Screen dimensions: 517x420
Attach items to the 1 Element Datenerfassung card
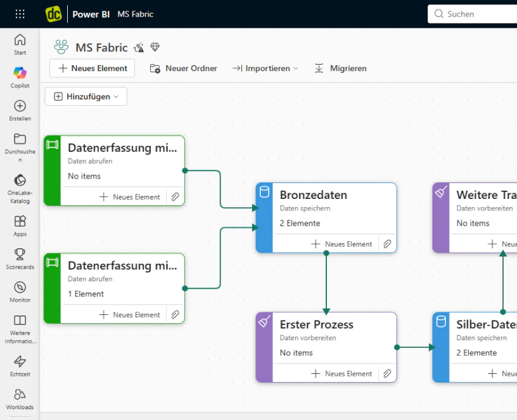[175, 314]
